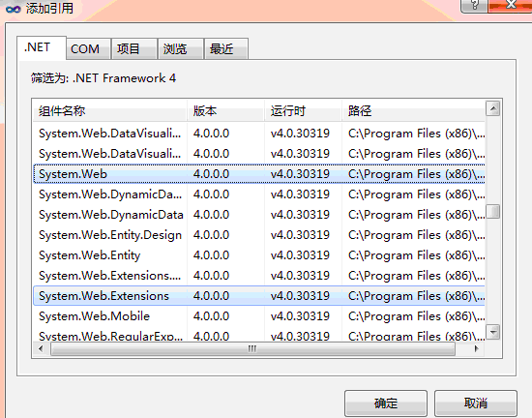Open the 项目 tab

(x=134, y=48)
